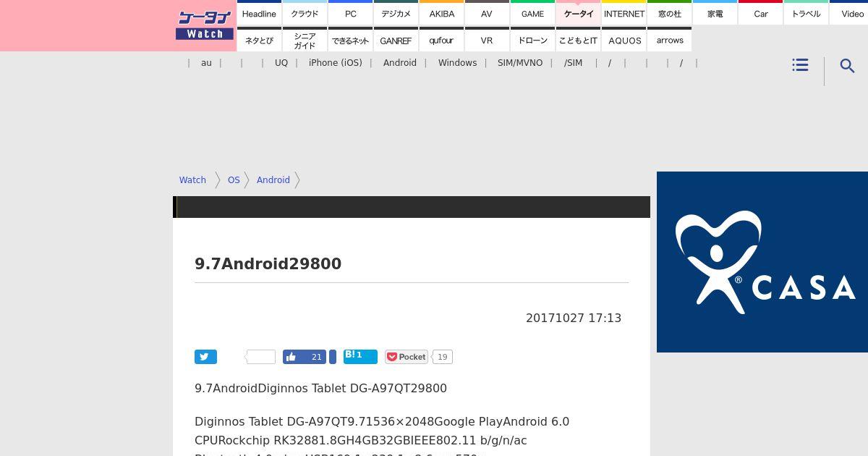Open the SIM/MVNO category link

click(520, 63)
